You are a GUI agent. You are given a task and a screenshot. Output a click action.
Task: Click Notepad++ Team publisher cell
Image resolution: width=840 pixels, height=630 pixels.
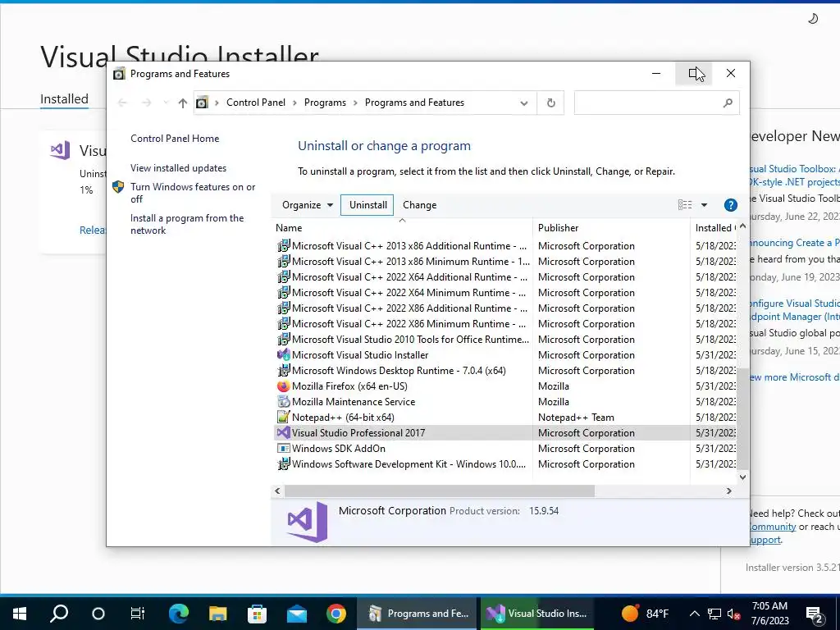576,418
